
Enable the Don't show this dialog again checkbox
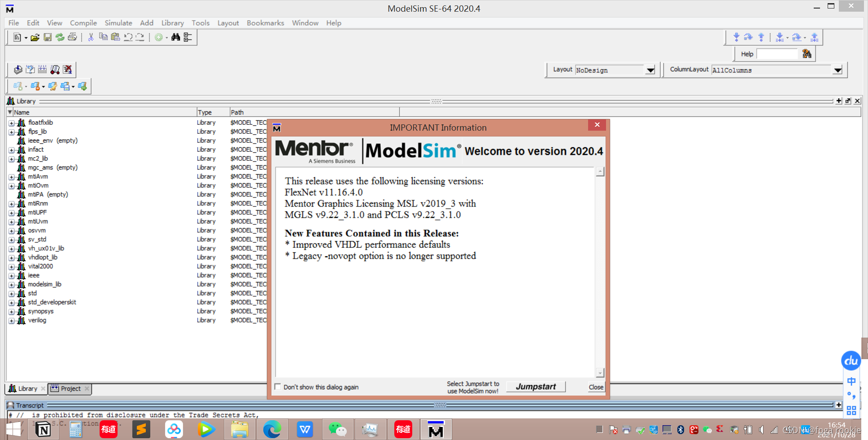[x=278, y=387]
